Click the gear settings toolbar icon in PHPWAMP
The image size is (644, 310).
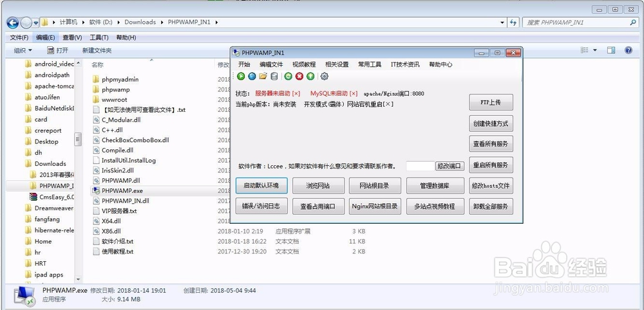pyautogui.click(x=325, y=76)
